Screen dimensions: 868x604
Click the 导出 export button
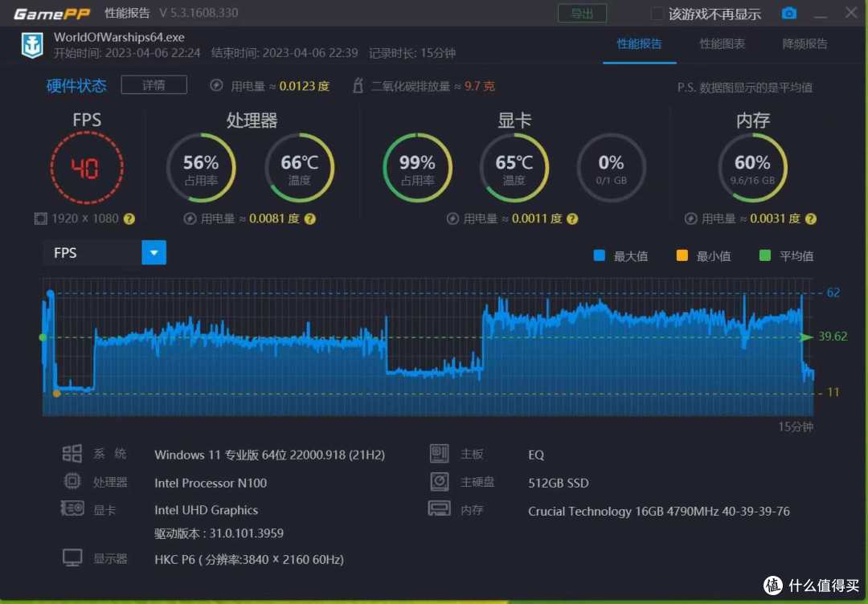coord(582,14)
